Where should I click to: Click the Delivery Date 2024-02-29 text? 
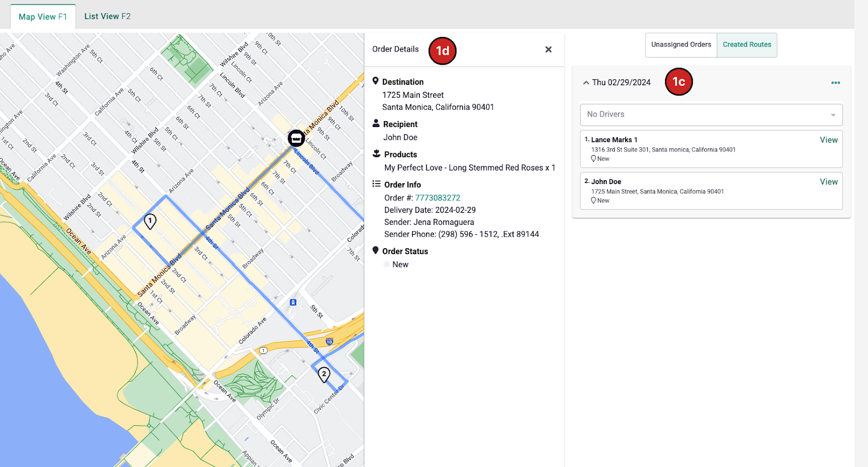pyautogui.click(x=430, y=210)
